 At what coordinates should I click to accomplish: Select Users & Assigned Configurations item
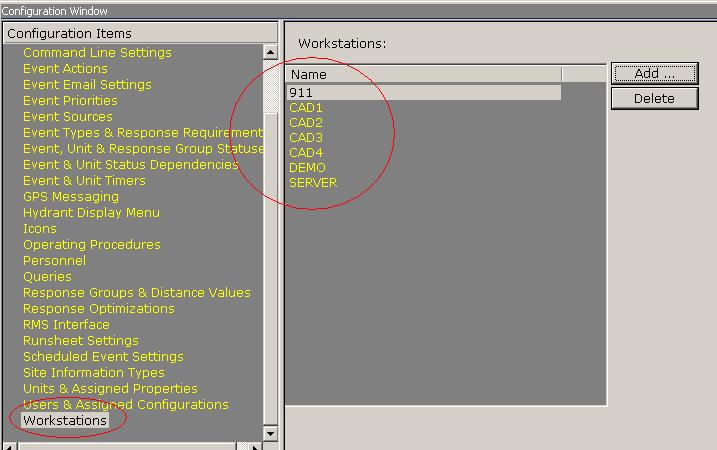click(x=125, y=404)
